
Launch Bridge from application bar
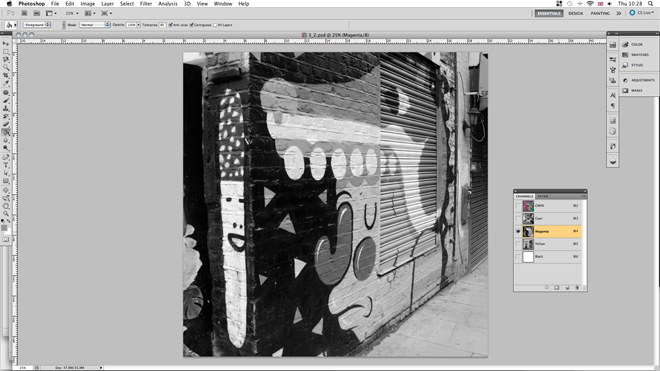tap(24, 13)
